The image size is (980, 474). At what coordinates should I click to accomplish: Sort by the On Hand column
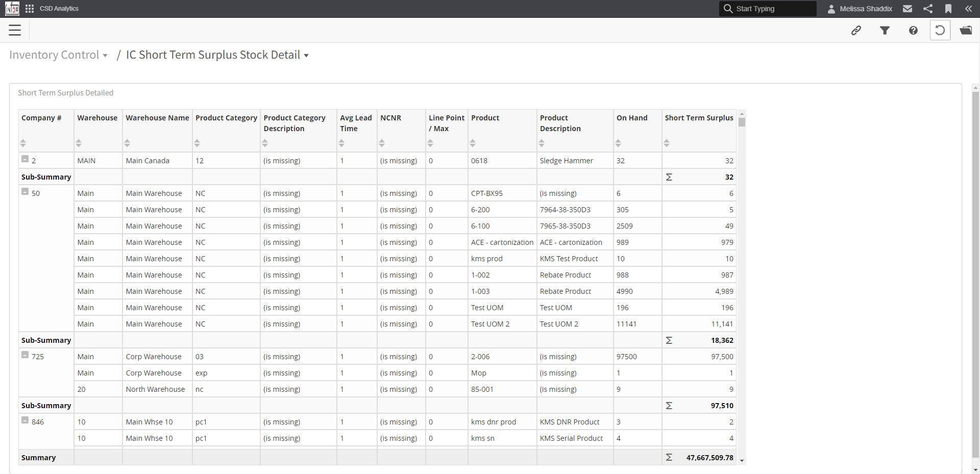[618, 143]
